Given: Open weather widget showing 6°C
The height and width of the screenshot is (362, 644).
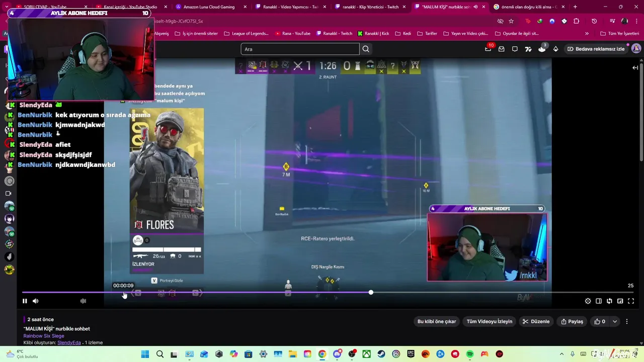Looking at the screenshot, I should click(22, 354).
